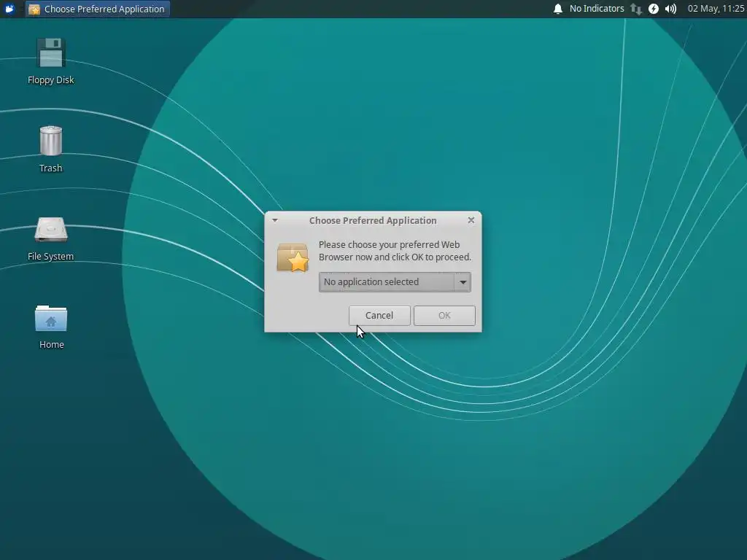Click the OK button
Viewport: 747px width, 560px height.
click(444, 316)
